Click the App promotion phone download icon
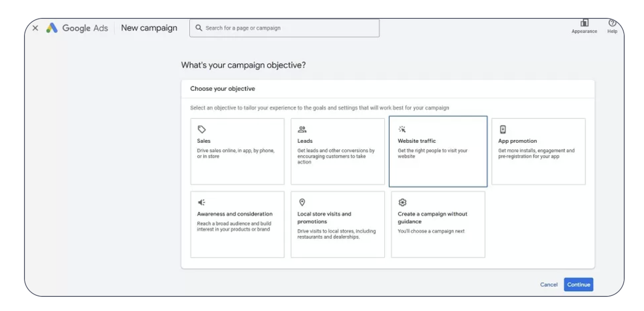The height and width of the screenshot is (311, 644). (x=503, y=129)
